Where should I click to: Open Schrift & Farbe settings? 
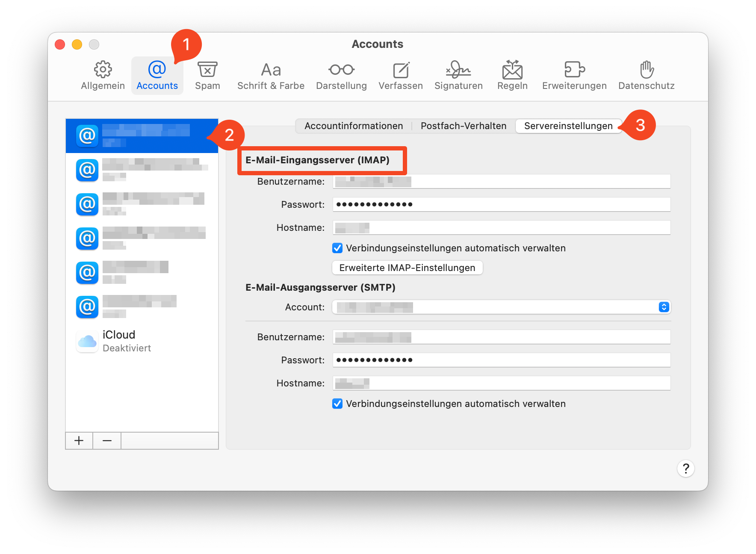click(271, 76)
